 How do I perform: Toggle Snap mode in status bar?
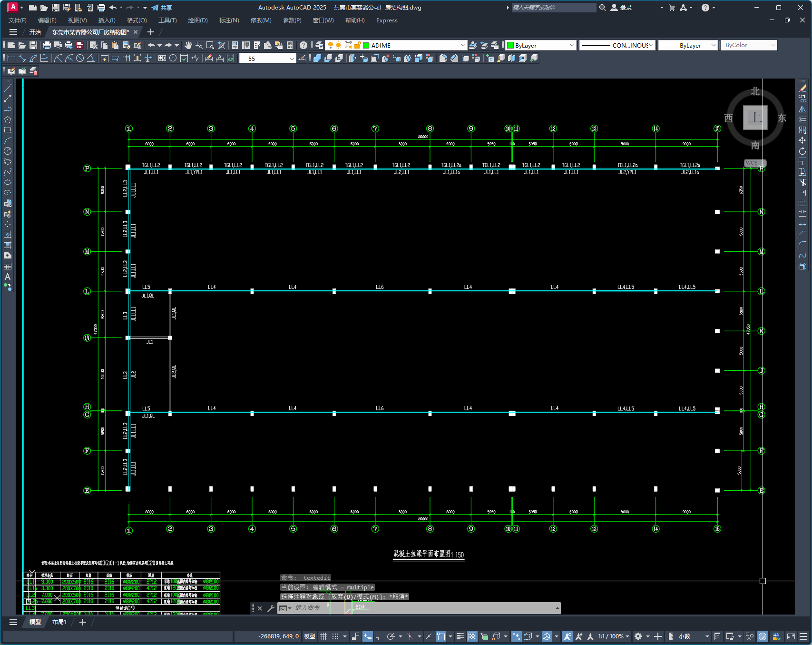(x=335, y=636)
